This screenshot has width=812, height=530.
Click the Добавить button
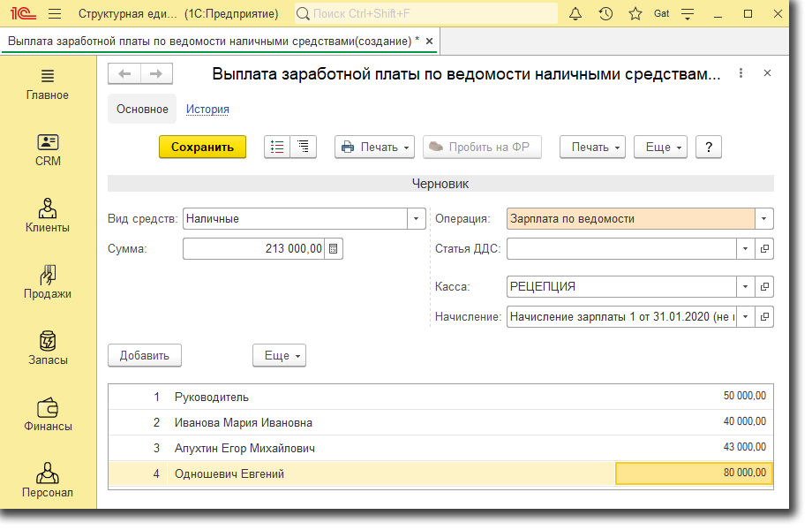[145, 355]
